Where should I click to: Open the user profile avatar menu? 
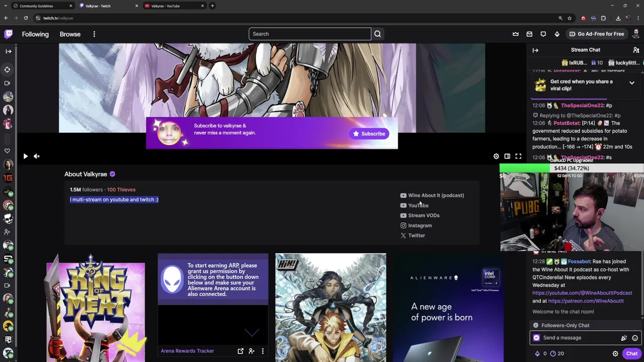tap(636, 34)
